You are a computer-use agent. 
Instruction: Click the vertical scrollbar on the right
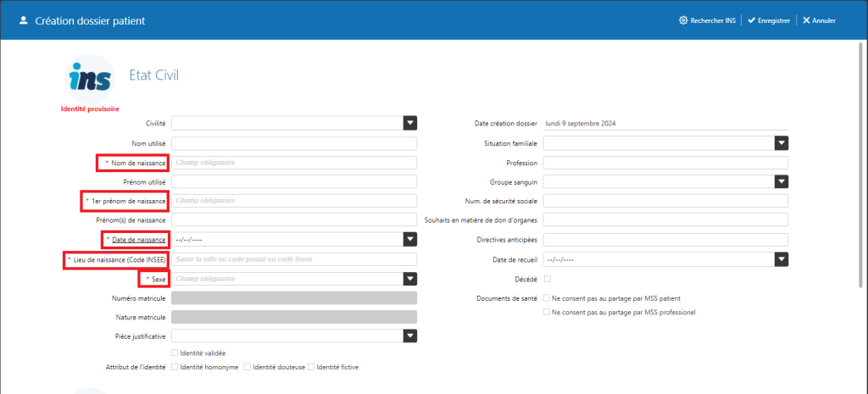point(862,169)
